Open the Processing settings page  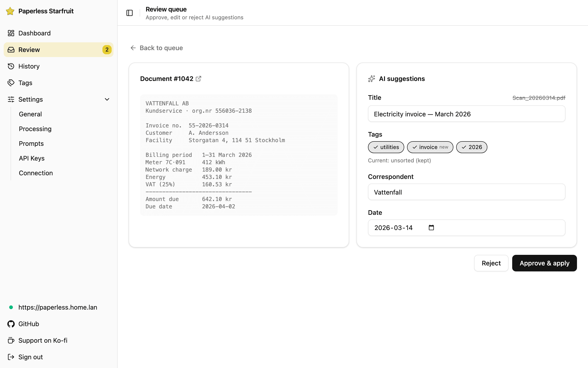click(x=35, y=129)
